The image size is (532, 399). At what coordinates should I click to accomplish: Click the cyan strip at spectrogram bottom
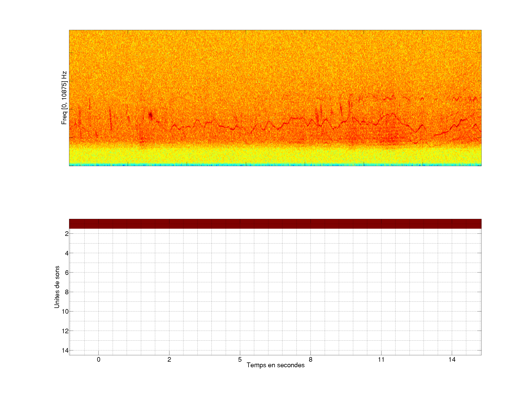[x=275, y=165]
